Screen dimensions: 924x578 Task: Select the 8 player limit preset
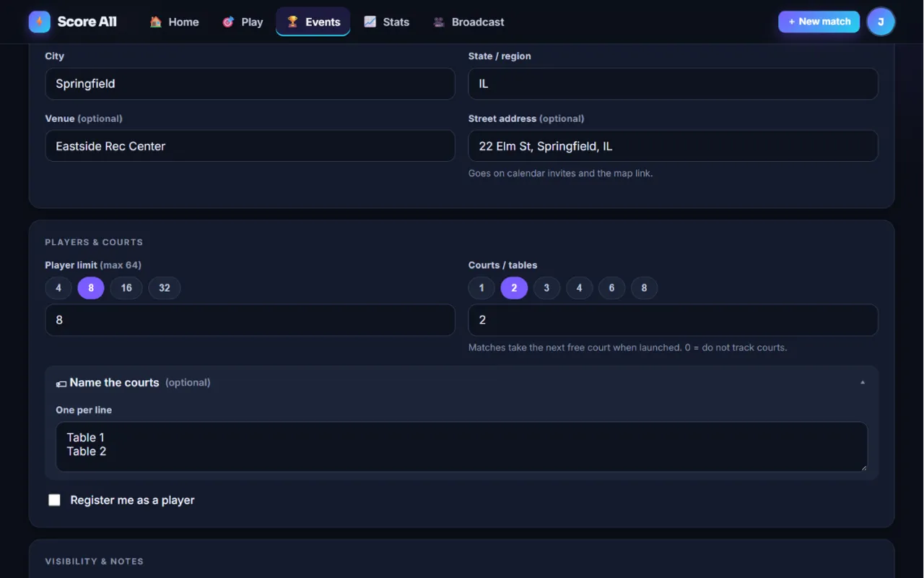point(91,288)
